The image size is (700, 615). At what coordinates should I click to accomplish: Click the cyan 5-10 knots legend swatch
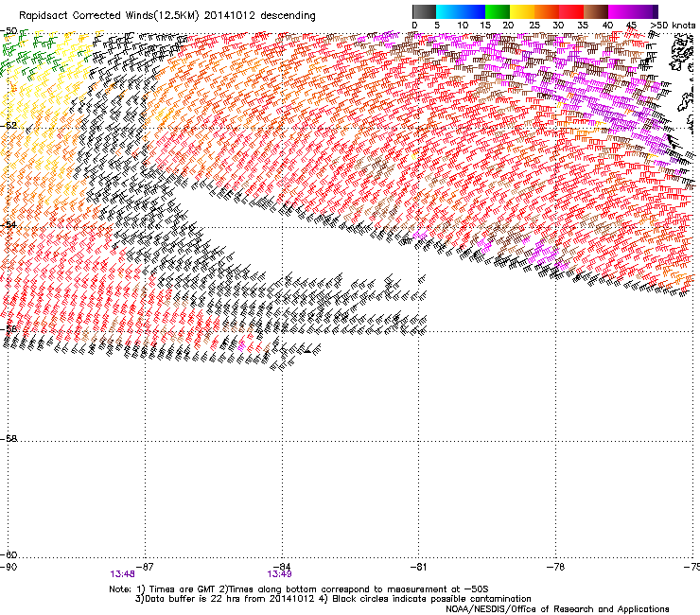click(448, 11)
